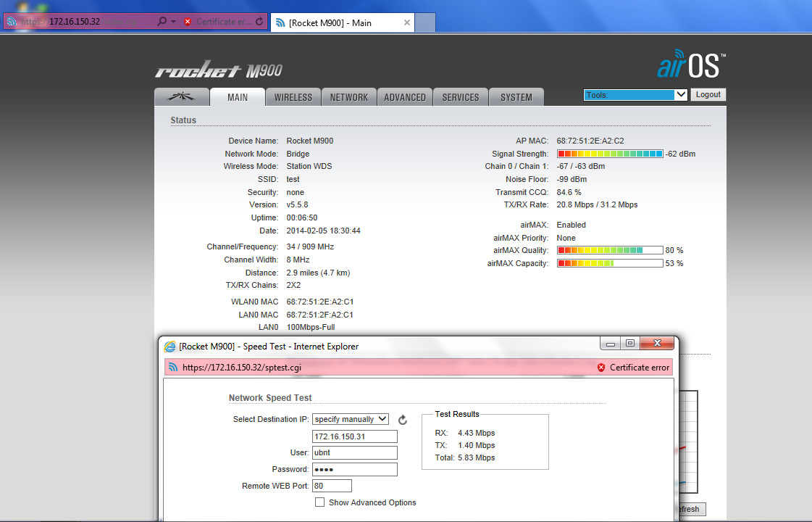The width and height of the screenshot is (812, 522).
Task: Click the Remote WEB Port field
Action: point(332,486)
